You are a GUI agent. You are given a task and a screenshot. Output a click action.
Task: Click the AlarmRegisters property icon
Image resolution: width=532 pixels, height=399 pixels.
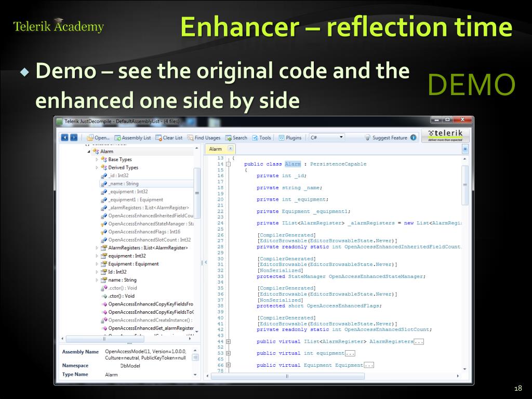click(104, 248)
